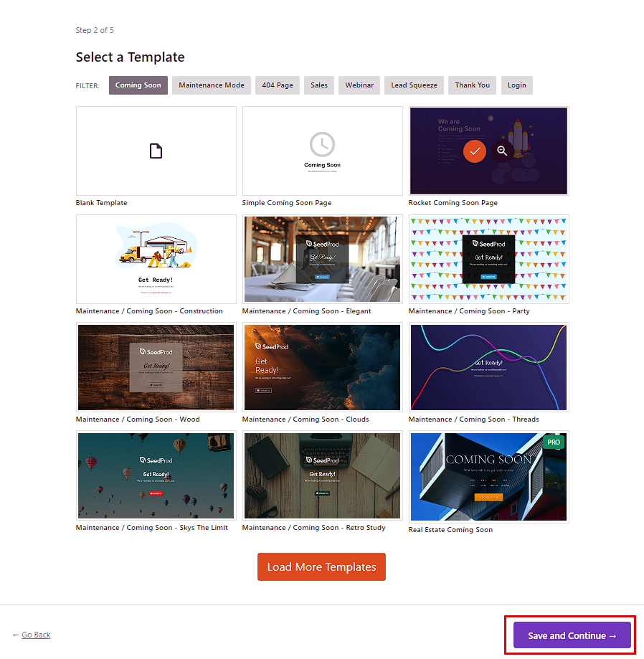644x659 pixels.
Task: Load more templates
Action: [x=321, y=567]
